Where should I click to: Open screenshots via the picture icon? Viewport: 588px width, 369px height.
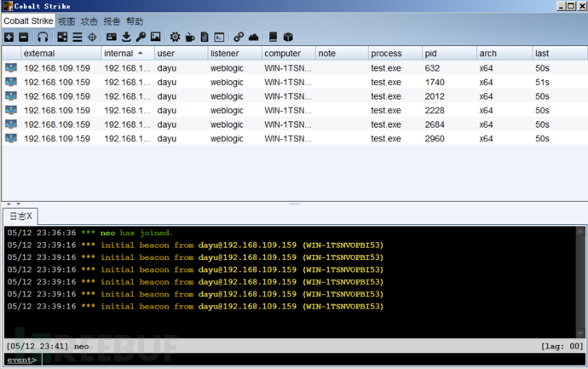pyautogui.click(x=155, y=37)
